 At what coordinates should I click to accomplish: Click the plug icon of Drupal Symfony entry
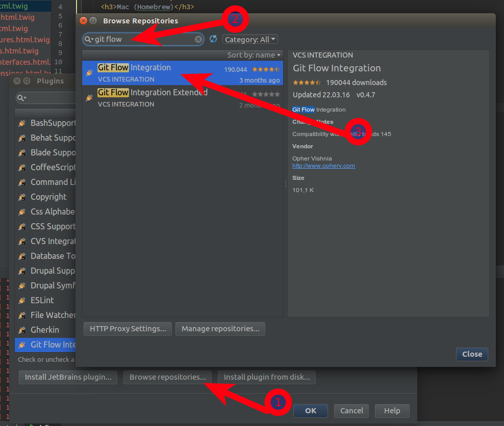click(x=22, y=286)
